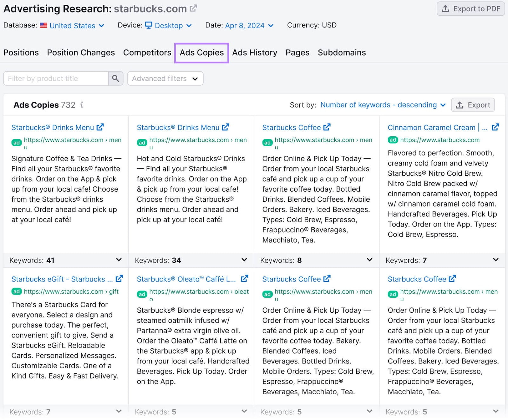Click the Export button for ads copies
This screenshot has width=508, height=420.
click(x=473, y=105)
